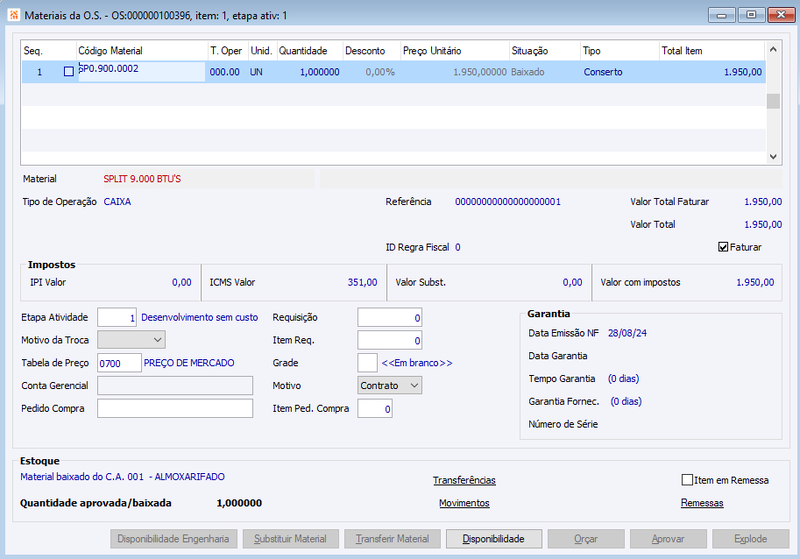This screenshot has width=800, height=559.
Task: Open the Movimentos link
Action: 464,503
